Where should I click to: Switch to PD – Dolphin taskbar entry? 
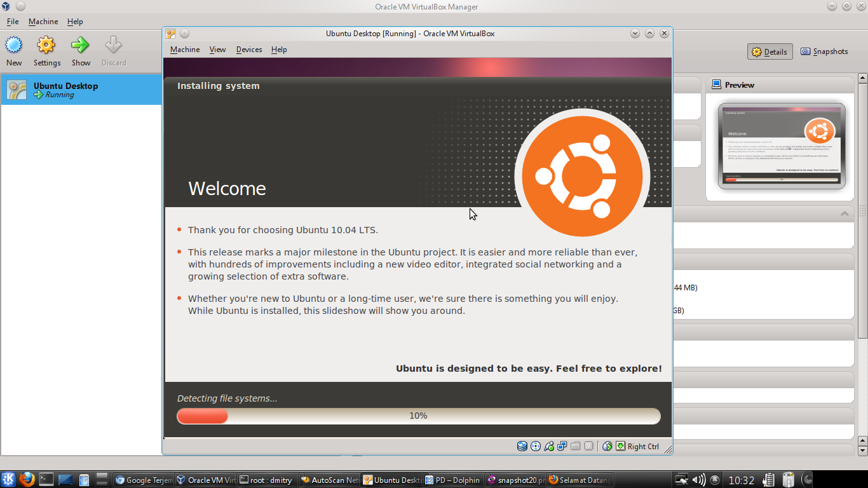[452, 480]
